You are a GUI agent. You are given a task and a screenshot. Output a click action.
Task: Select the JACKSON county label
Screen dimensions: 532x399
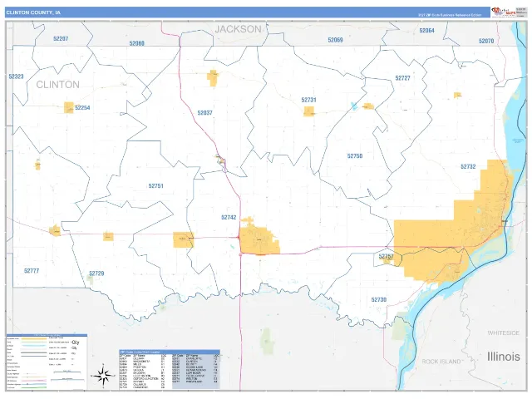click(x=239, y=29)
